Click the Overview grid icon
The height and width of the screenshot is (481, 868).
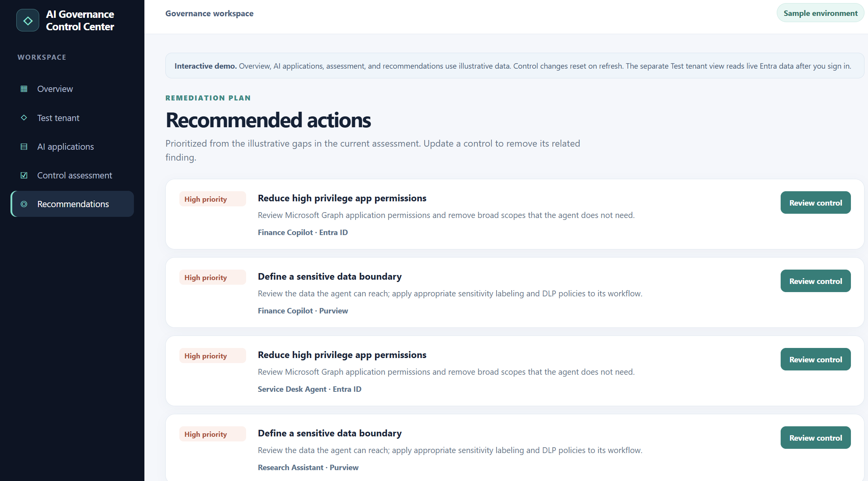[24, 89]
